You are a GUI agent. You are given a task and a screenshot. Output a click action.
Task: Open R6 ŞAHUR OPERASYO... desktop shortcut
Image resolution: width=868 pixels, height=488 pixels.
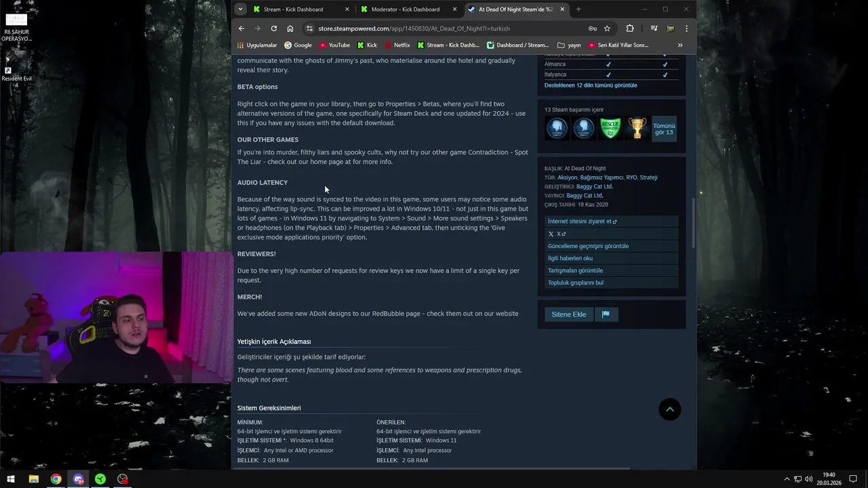[x=16, y=27]
